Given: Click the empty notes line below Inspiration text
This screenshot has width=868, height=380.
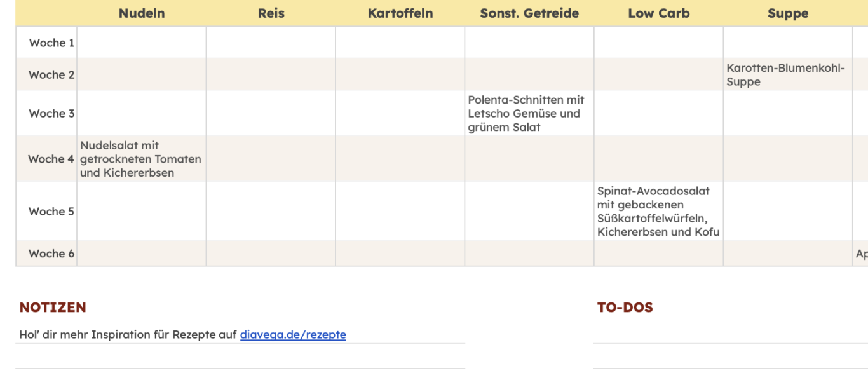Looking at the screenshot, I should [240, 356].
